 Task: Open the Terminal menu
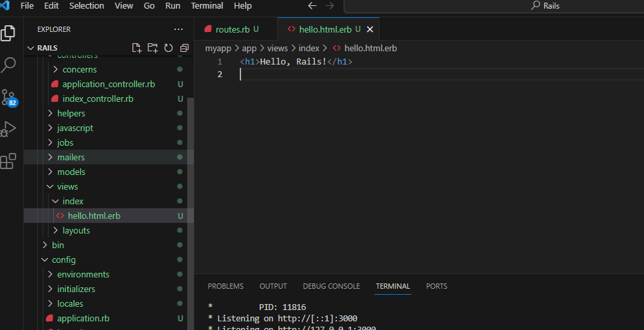(207, 6)
